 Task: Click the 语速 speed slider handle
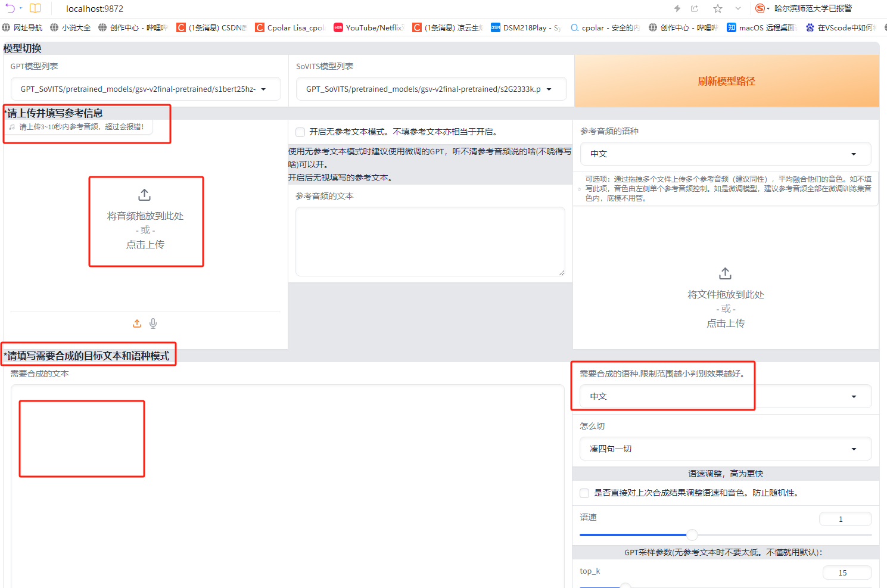click(692, 535)
